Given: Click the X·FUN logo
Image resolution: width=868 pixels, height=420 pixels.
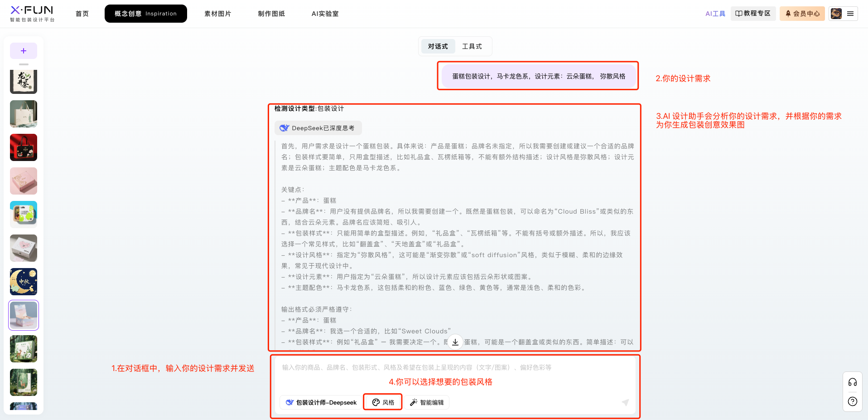Looking at the screenshot, I should point(32,14).
